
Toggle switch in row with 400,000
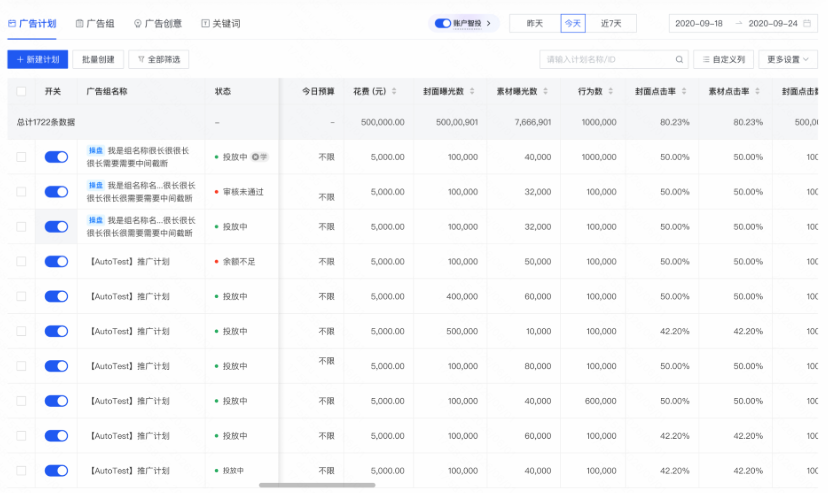[x=57, y=296]
